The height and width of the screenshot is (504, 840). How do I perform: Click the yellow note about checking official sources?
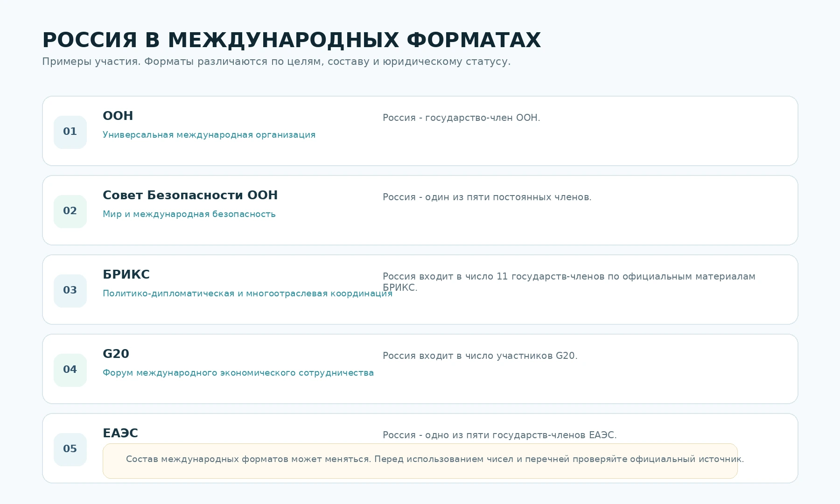tap(420, 461)
